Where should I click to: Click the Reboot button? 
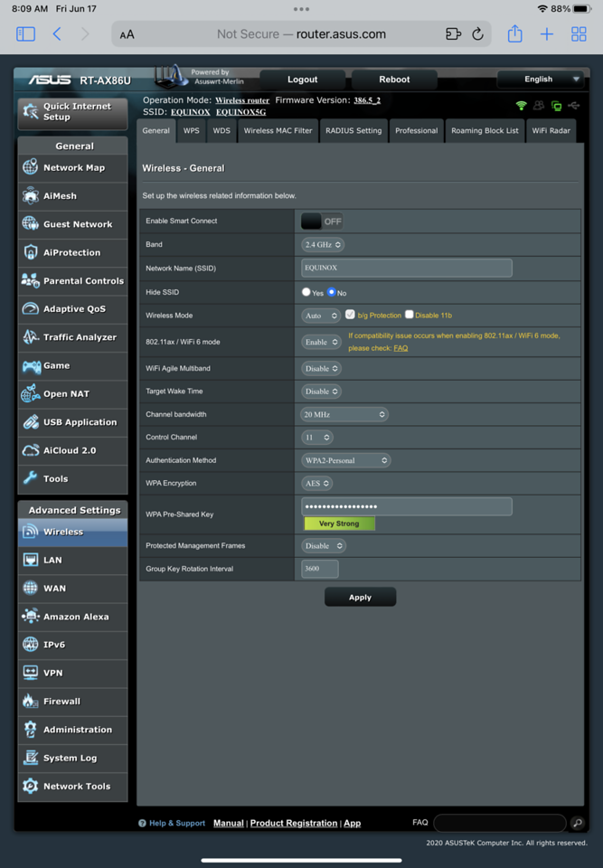click(394, 80)
